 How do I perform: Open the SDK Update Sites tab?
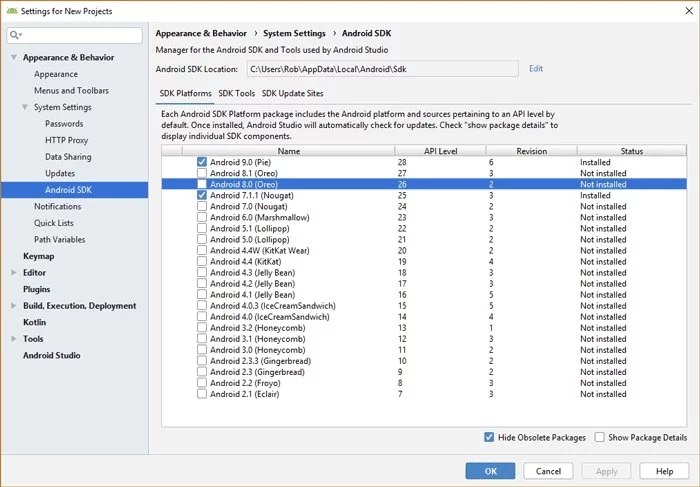[292, 93]
